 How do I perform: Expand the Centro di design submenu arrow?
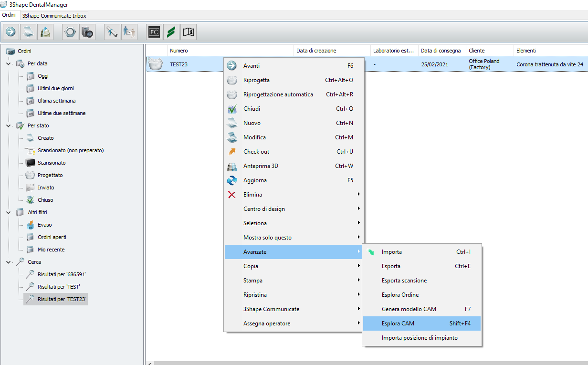point(358,209)
